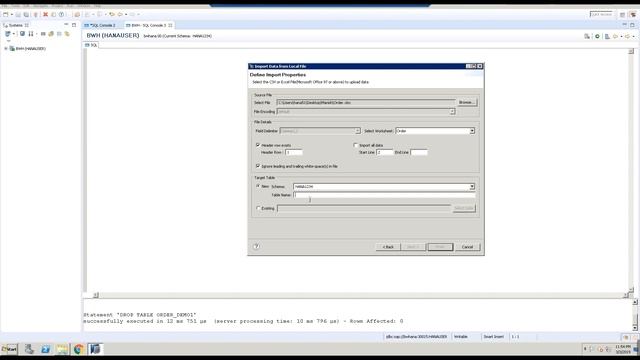This screenshot has height=360, width=640.
Task: Click the Browse button for source file
Action: pos(467,102)
